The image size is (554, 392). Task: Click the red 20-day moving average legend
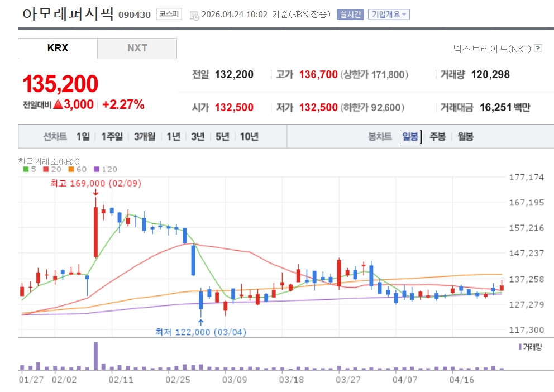[52, 169]
